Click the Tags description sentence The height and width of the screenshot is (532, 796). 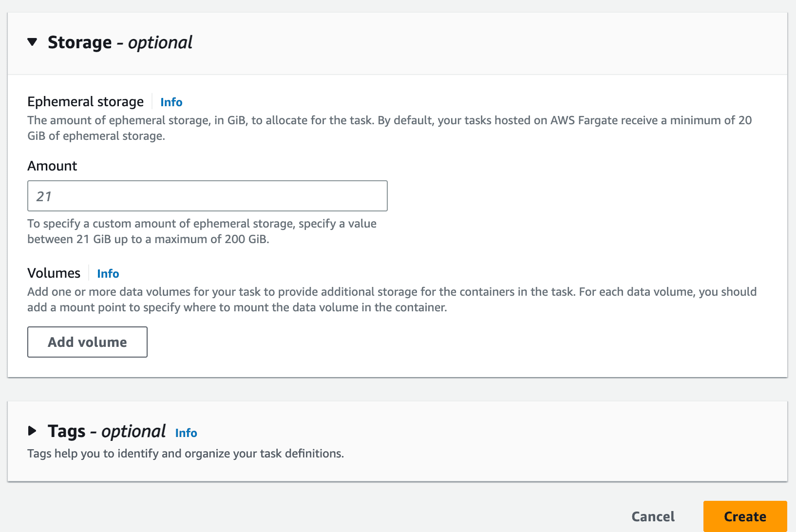[x=185, y=454]
